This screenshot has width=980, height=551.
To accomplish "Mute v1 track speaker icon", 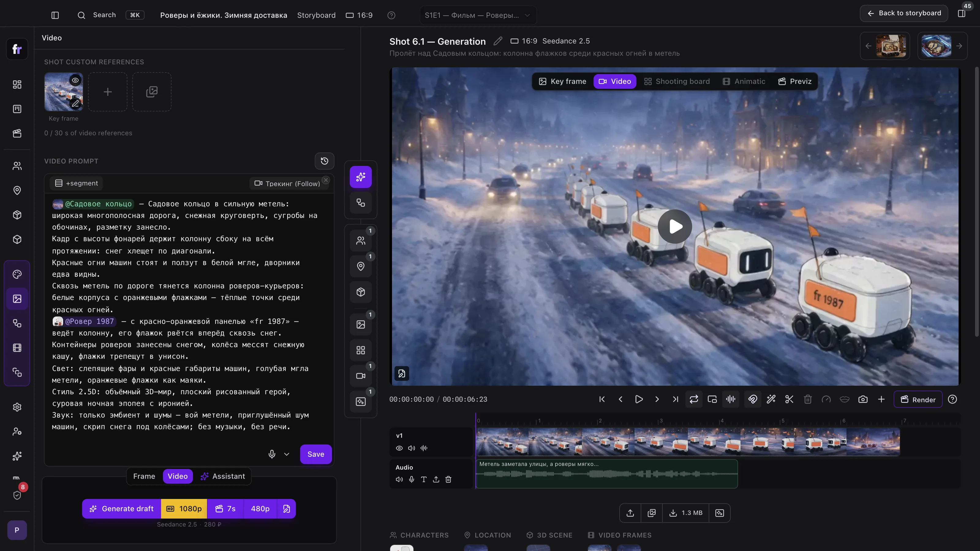I will [x=411, y=448].
